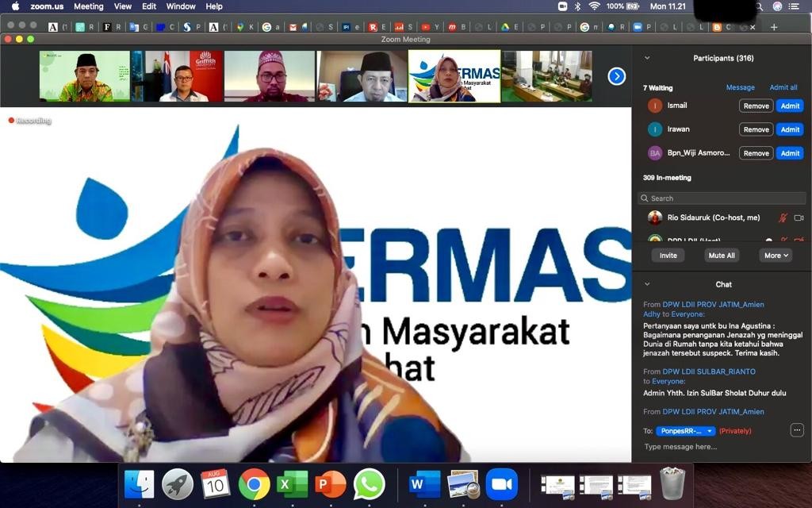Open the Meeting menu in menu bar

(x=88, y=6)
